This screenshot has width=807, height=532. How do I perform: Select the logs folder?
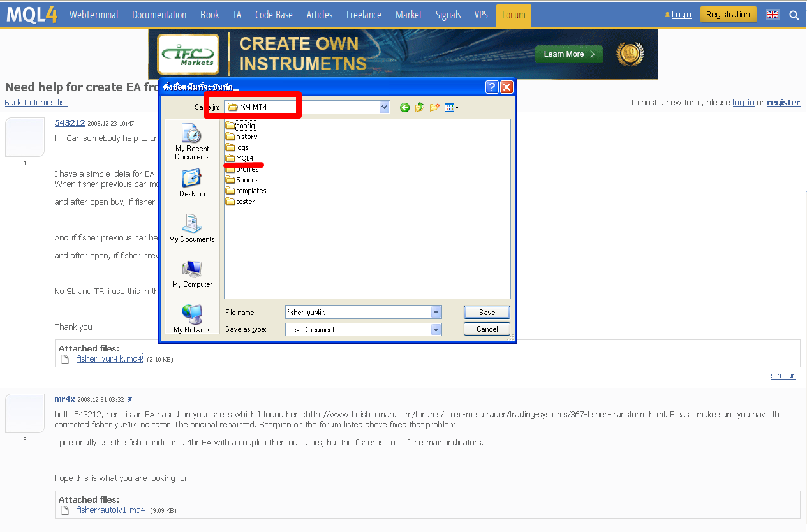click(237, 147)
